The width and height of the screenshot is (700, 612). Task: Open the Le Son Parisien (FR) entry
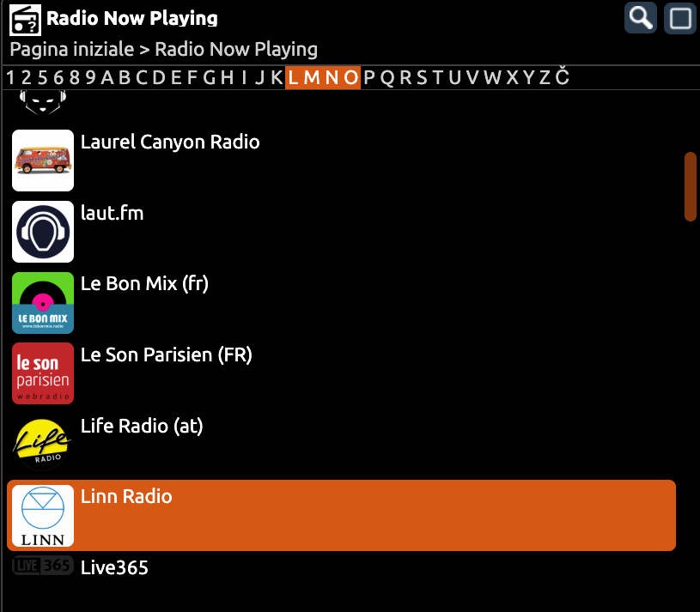point(166,355)
